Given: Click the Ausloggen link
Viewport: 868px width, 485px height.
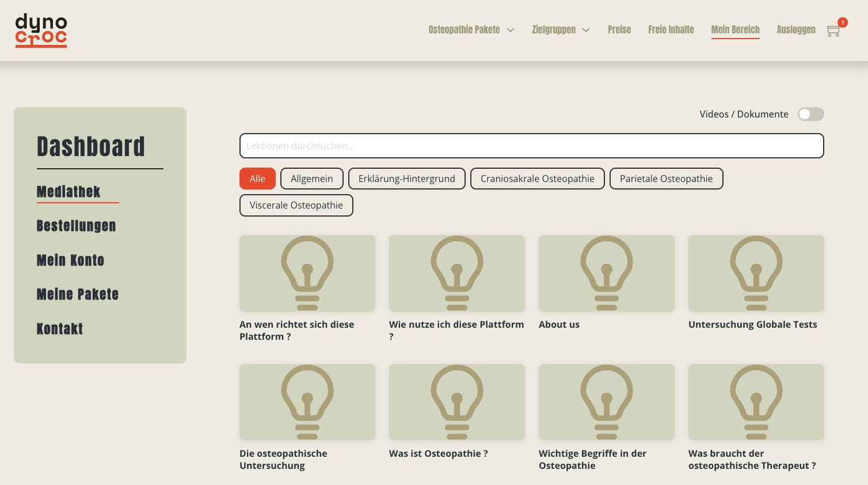Looking at the screenshot, I should [795, 30].
